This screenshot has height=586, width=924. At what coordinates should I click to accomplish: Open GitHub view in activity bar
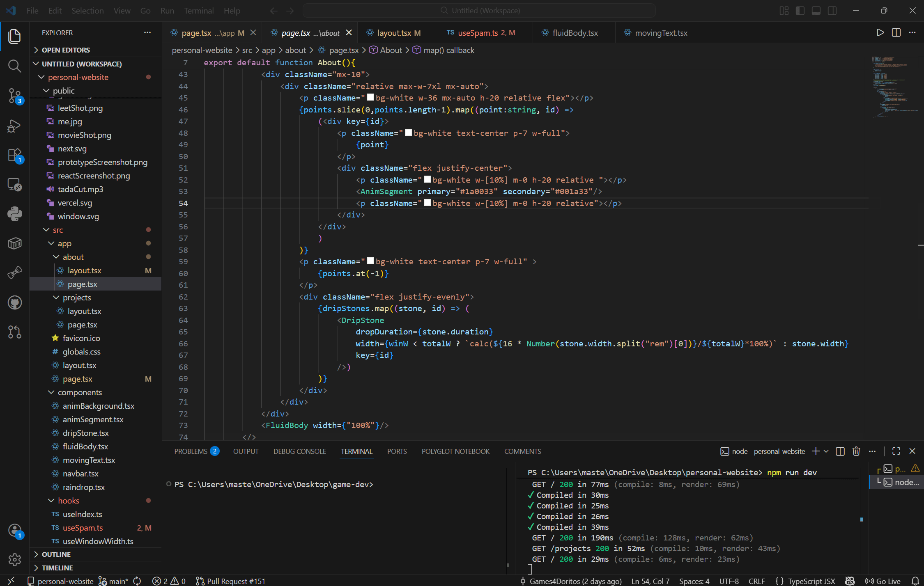(14, 303)
